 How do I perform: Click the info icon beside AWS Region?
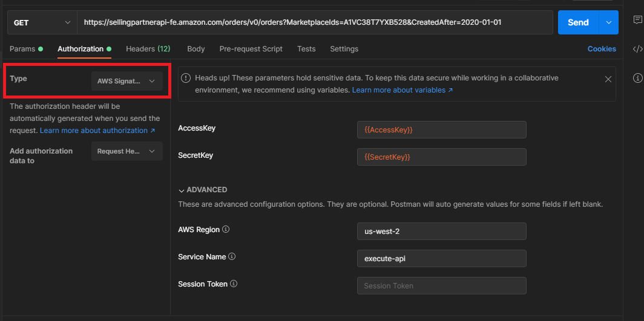[x=226, y=230]
